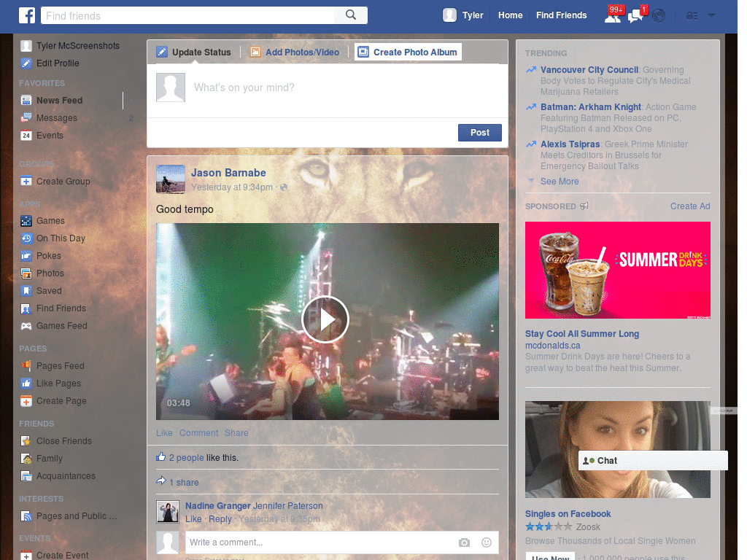Select the Create Photo Album tab
Screen dimensions: 747x560
(x=409, y=52)
